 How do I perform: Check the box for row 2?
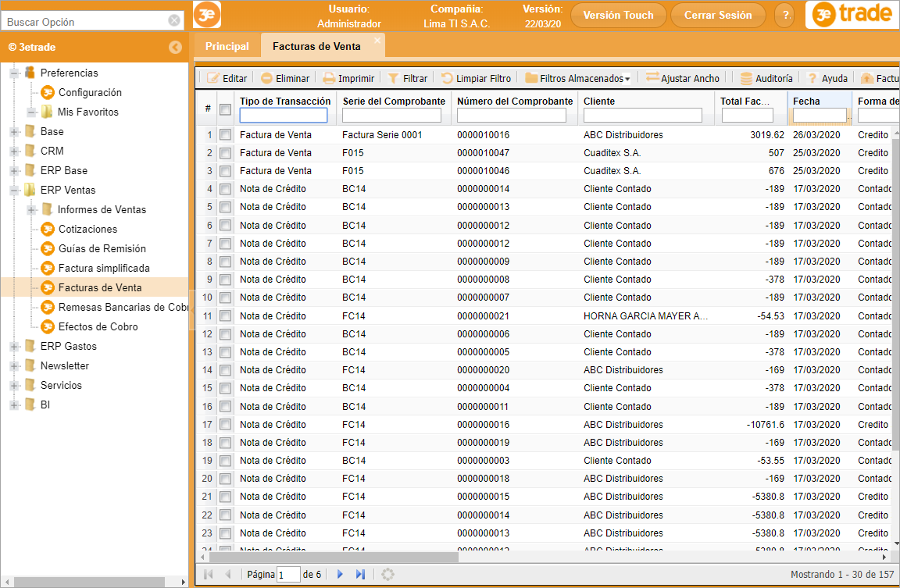click(225, 153)
